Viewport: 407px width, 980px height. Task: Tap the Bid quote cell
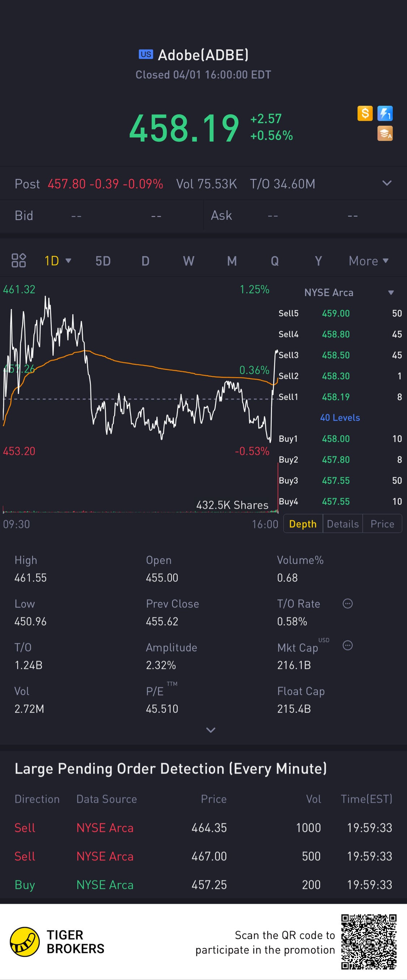[102, 216]
